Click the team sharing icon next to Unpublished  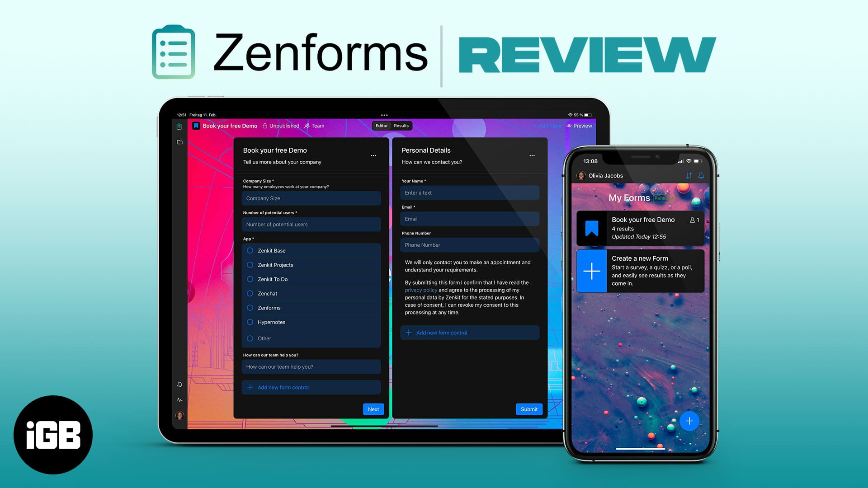[307, 126]
